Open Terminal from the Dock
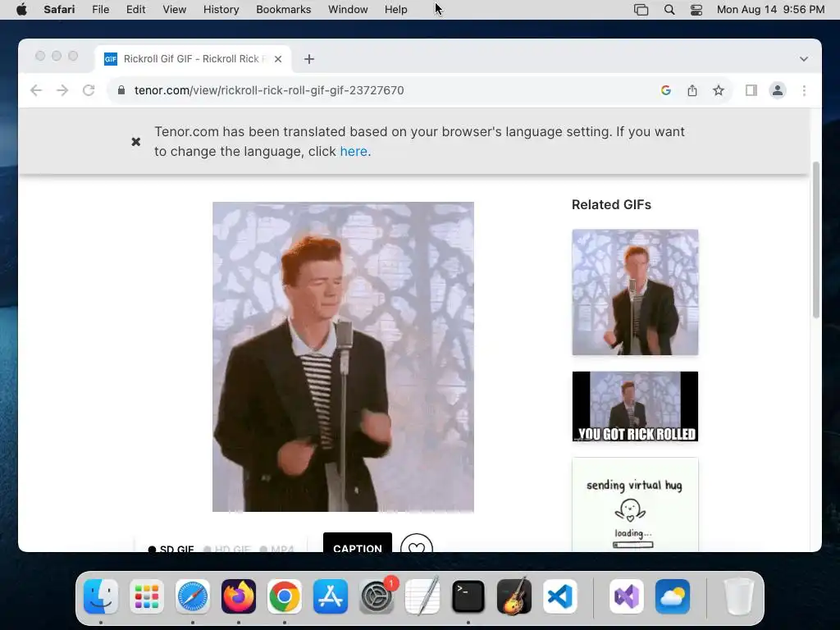Image resolution: width=840 pixels, height=630 pixels. point(468,596)
